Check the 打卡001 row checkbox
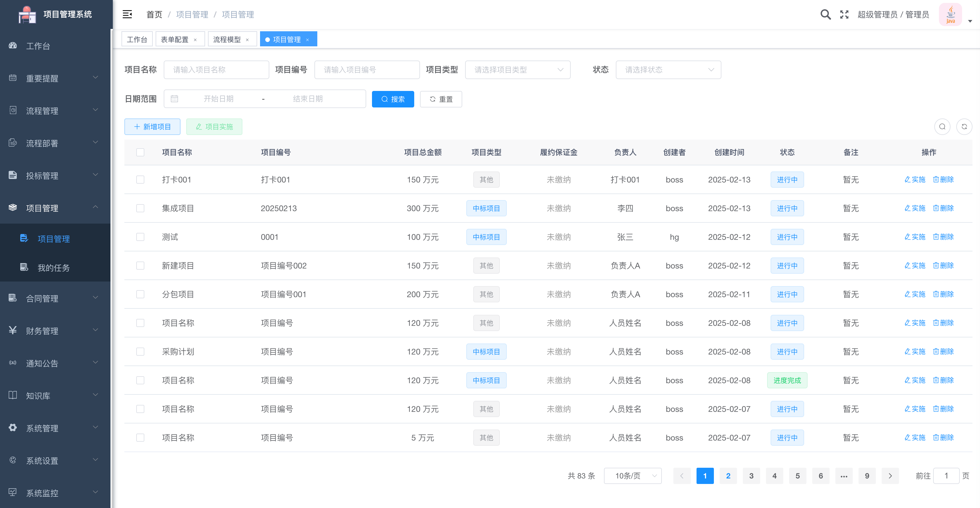This screenshot has height=508, width=980. click(140, 179)
